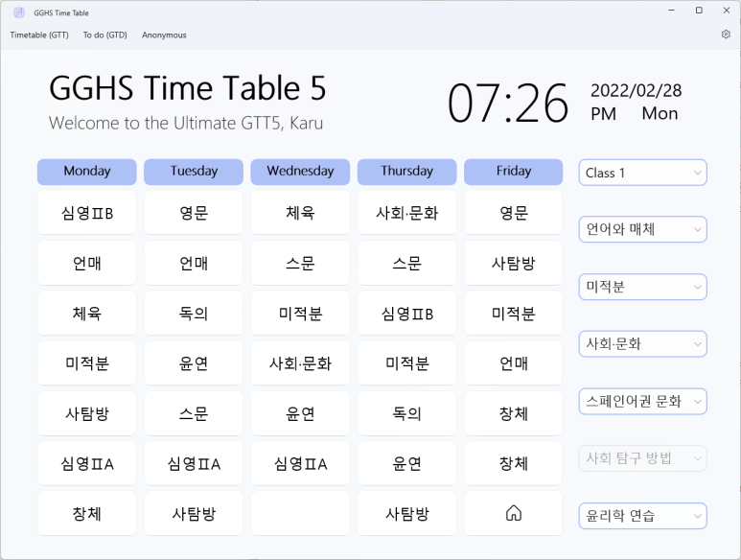Minimize the GGHS Time Table window

coord(671,11)
